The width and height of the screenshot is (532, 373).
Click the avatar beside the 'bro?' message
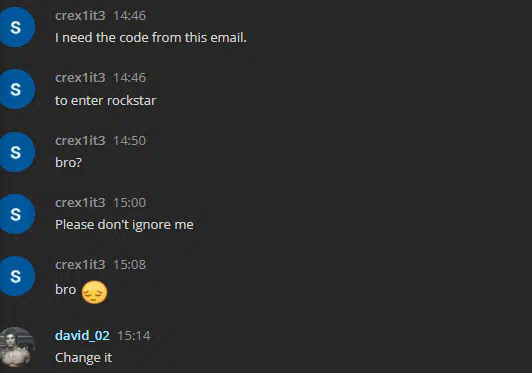(15, 152)
